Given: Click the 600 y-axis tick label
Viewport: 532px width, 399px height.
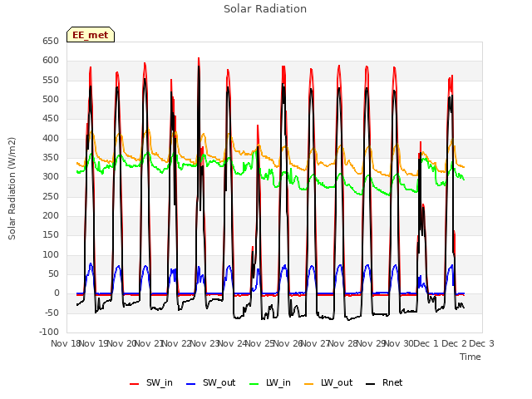Looking at the screenshot, I should pos(51,61).
